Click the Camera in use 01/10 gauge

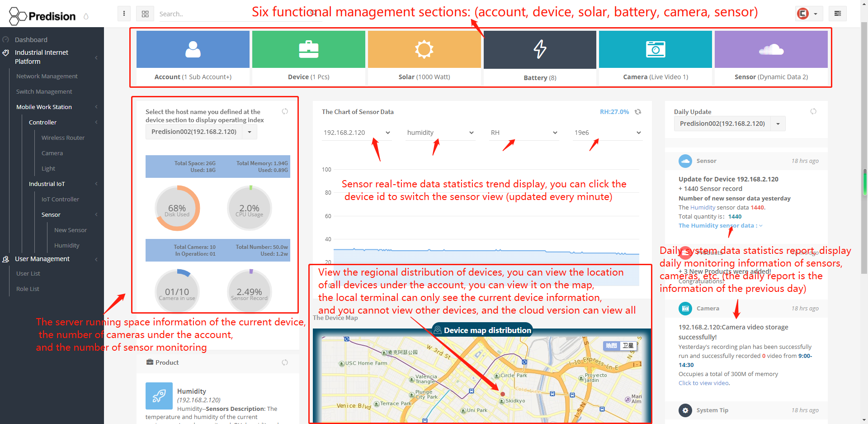(177, 291)
